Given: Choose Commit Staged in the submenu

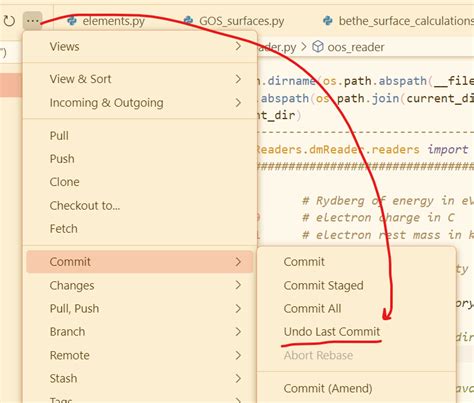Looking at the screenshot, I should [x=356, y=285].
